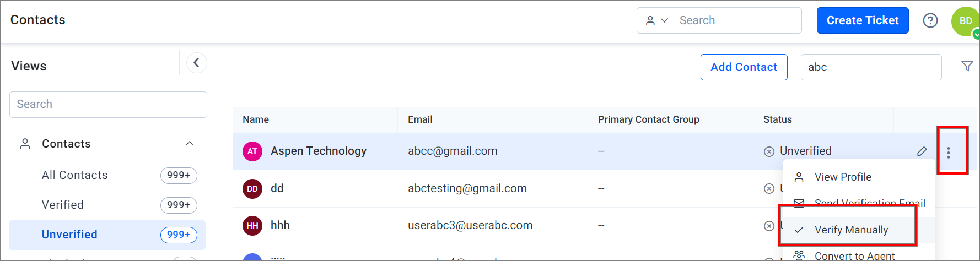Click the AT avatar for Aspen Technology

pos(252,151)
